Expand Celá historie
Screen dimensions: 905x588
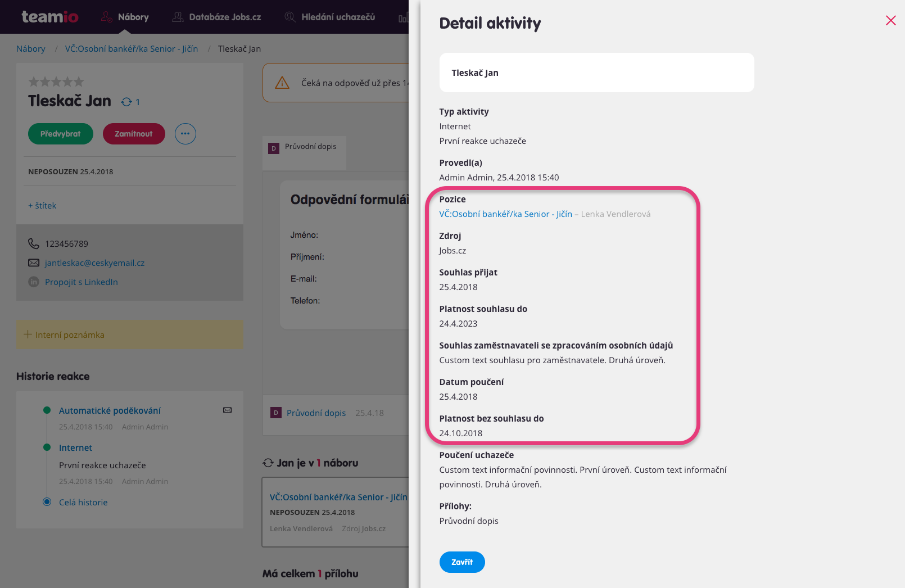click(x=83, y=503)
